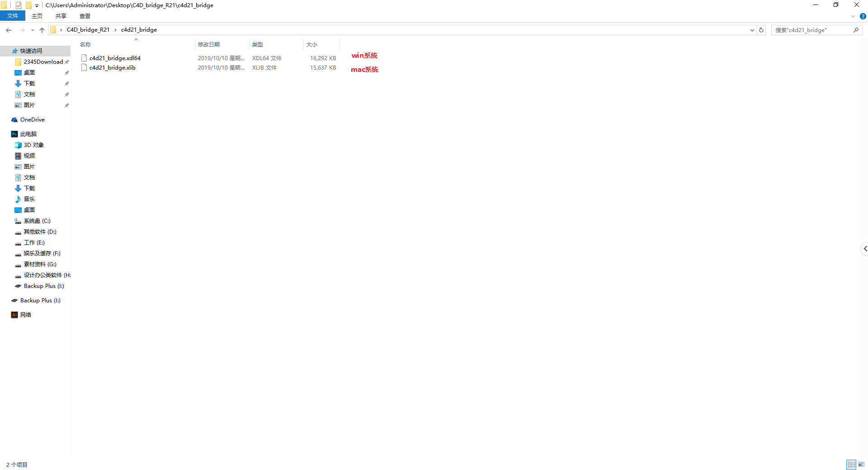Refresh the current folder view
Image resolution: width=868 pixels, height=470 pixels.
click(761, 30)
